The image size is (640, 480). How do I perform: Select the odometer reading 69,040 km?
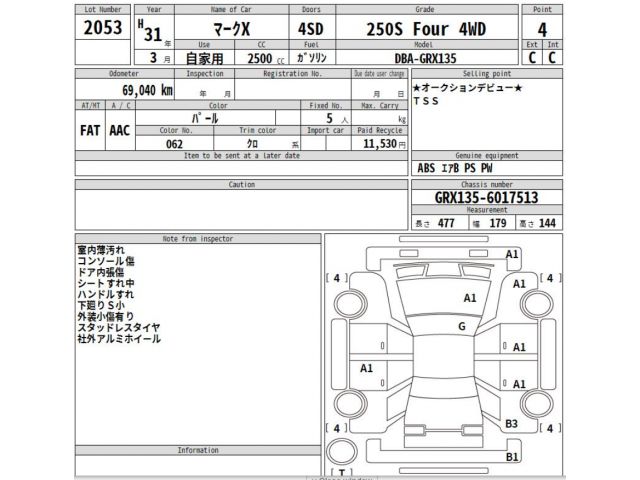(x=147, y=90)
